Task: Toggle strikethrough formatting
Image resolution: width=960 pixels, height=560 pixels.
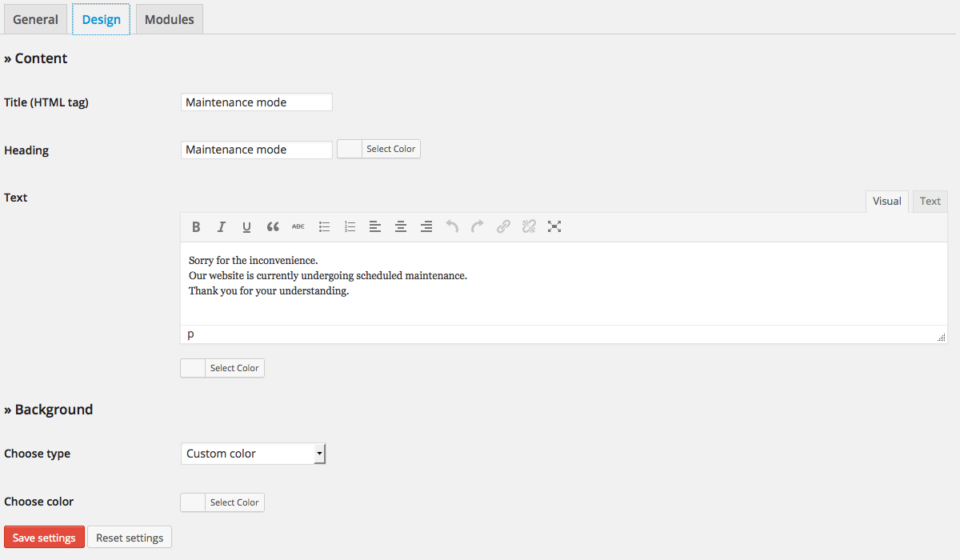Action: 298,226
